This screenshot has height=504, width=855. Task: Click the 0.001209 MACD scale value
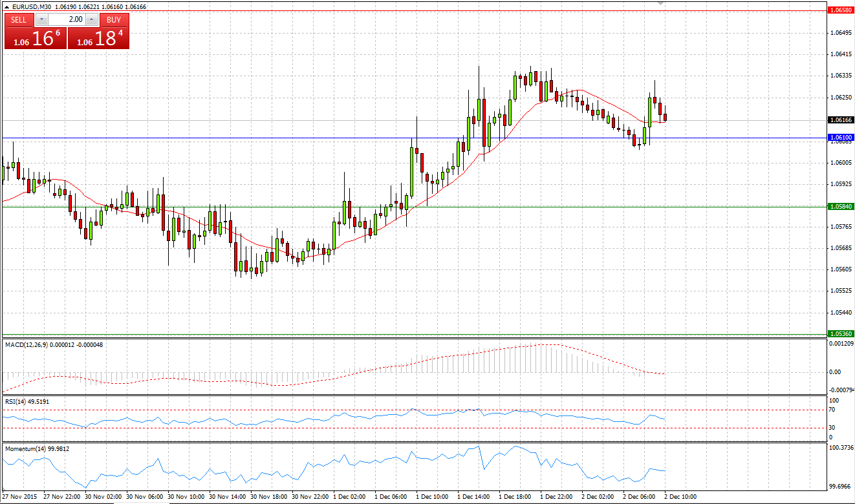click(x=841, y=345)
